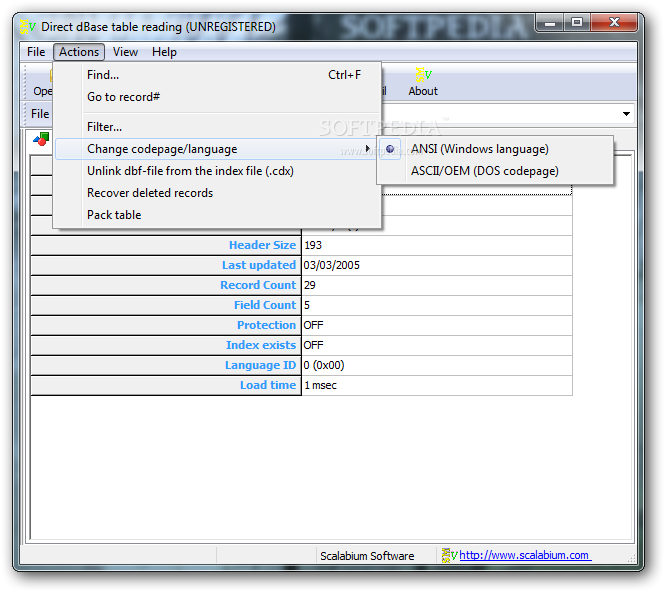
Task: Open the file path dropdown arrow
Action: (626, 114)
